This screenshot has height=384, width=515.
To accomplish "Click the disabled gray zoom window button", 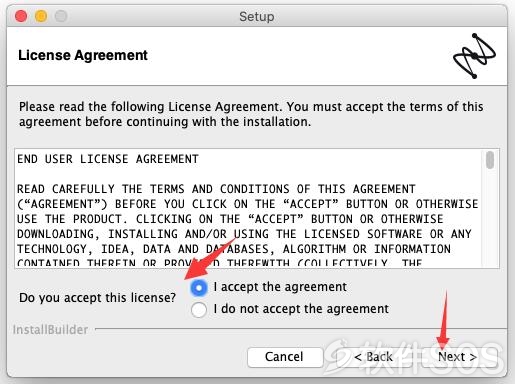I will pos(61,16).
